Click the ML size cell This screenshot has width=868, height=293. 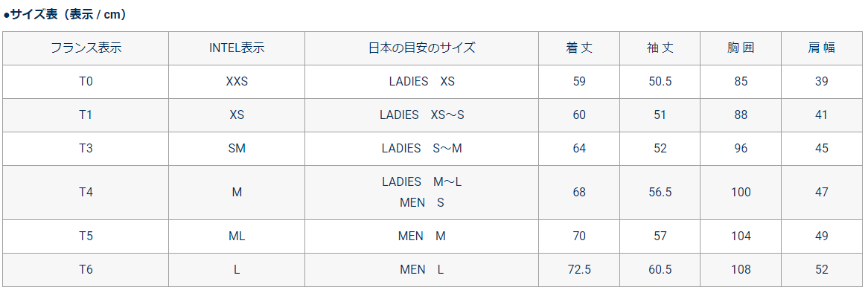(x=237, y=236)
